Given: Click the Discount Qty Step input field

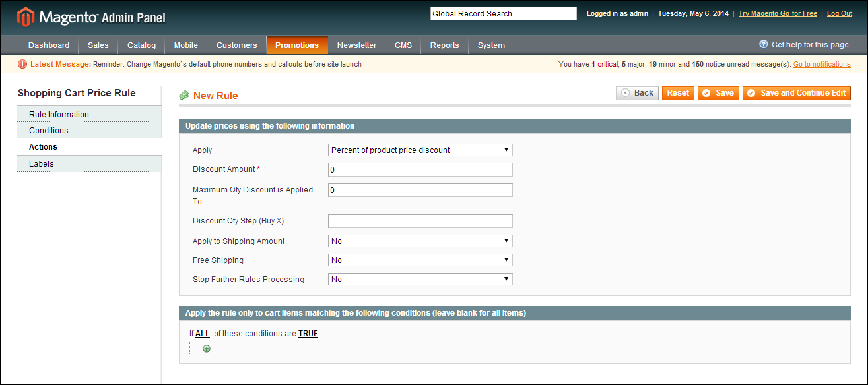Looking at the screenshot, I should tap(420, 222).
